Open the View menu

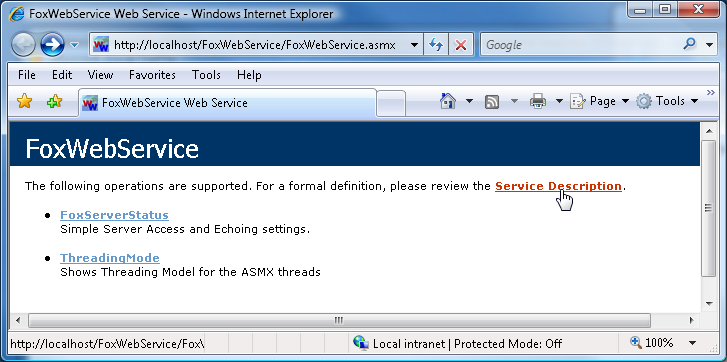(100, 75)
